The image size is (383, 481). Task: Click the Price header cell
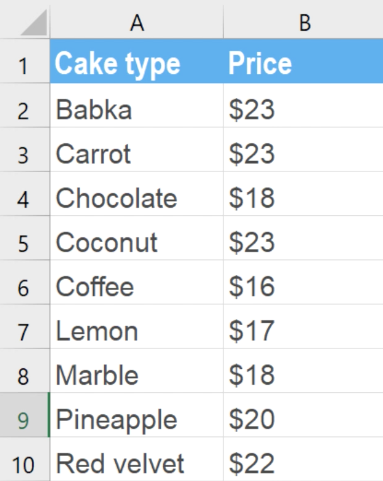(304, 61)
